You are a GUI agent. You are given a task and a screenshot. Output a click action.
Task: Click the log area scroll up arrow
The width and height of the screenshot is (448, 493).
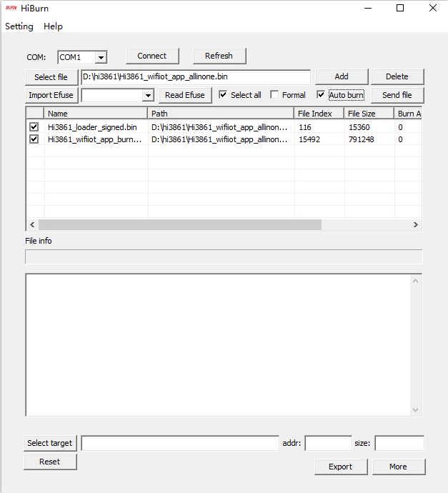pyautogui.click(x=416, y=281)
